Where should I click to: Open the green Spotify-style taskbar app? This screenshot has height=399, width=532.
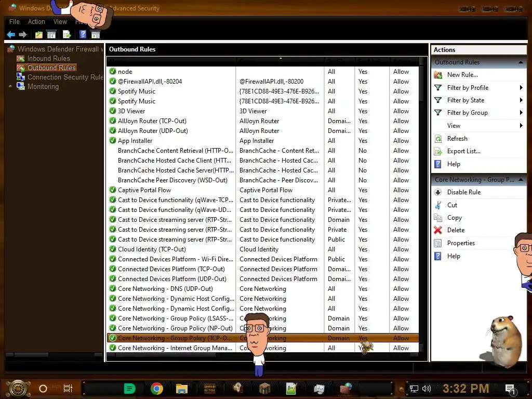point(129,389)
